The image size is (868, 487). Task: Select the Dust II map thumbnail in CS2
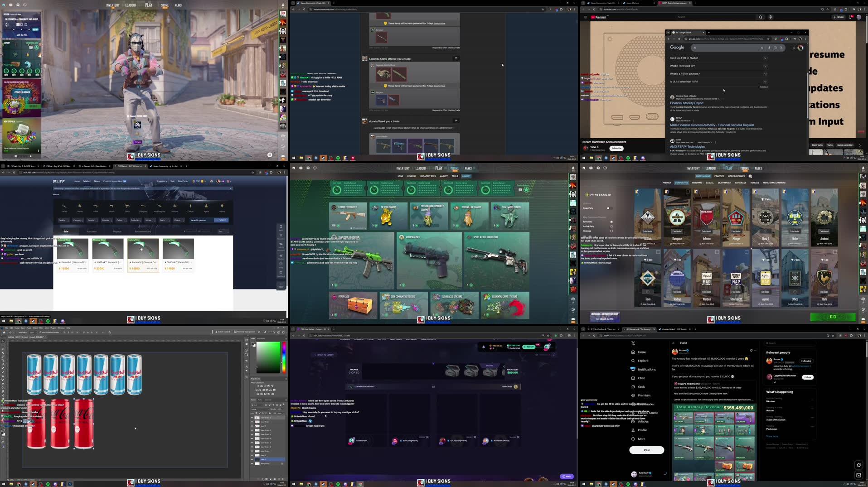[766, 217]
